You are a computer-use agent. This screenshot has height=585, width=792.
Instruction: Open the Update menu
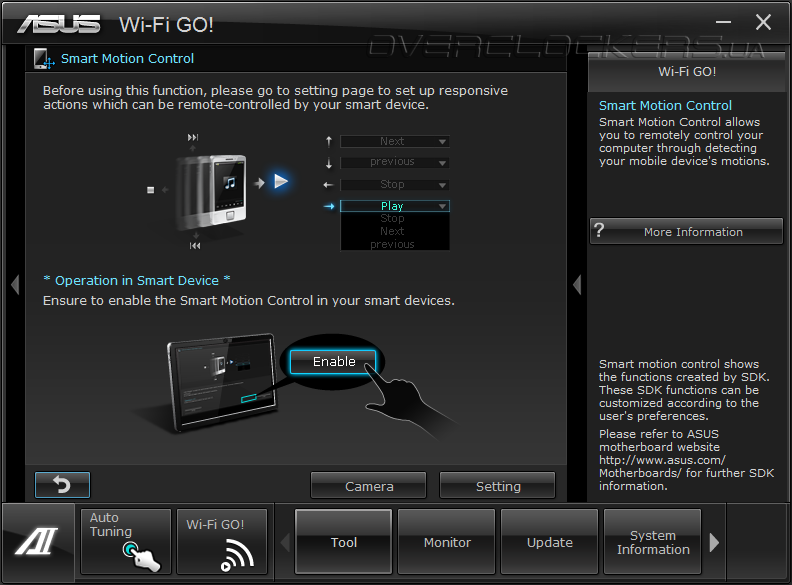click(550, 542)
